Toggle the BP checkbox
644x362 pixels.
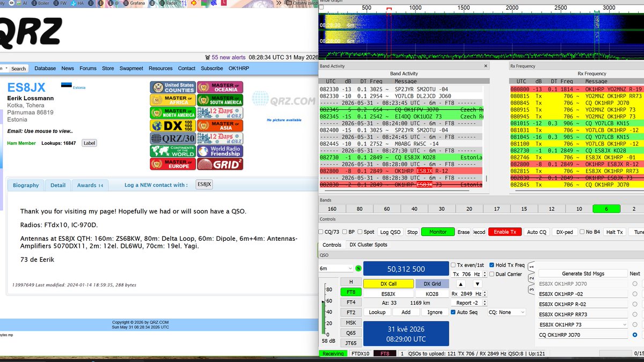tap(345, 232)
